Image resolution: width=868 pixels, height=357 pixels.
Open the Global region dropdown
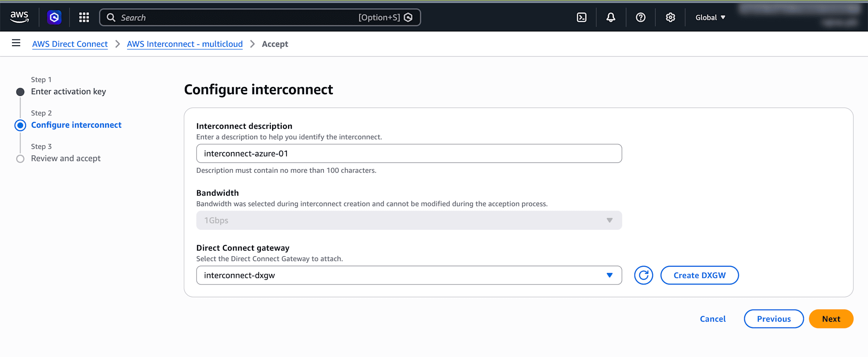tap(710, 17)
